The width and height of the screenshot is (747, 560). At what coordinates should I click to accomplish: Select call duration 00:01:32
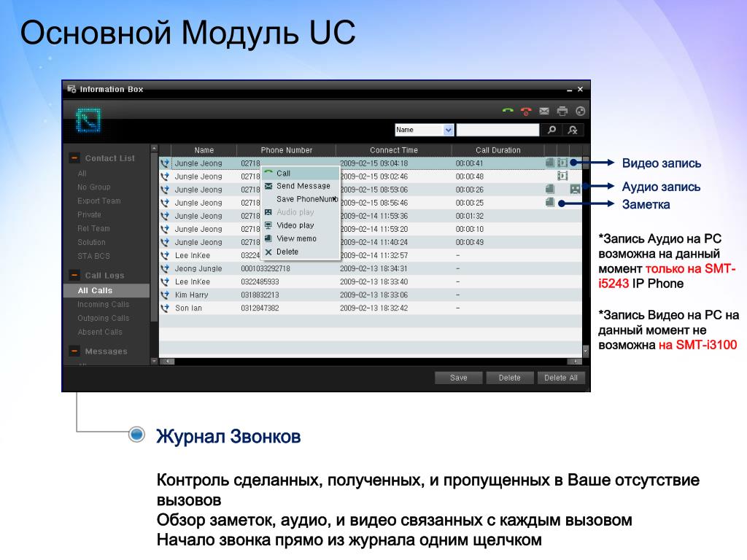pyautogui.click(x=470, y=216)
